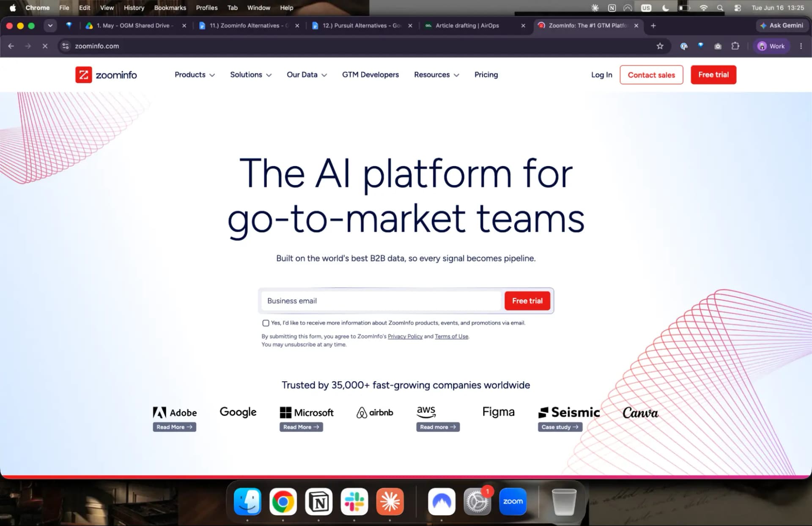Open the File menu in menu bar
Viewport: 812px width, 526px height.
64,8
